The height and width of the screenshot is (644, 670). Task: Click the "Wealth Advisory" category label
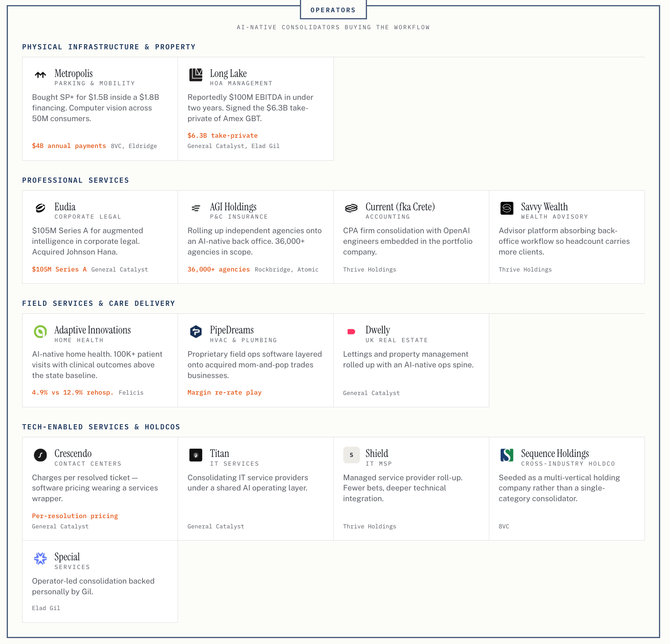555,217
